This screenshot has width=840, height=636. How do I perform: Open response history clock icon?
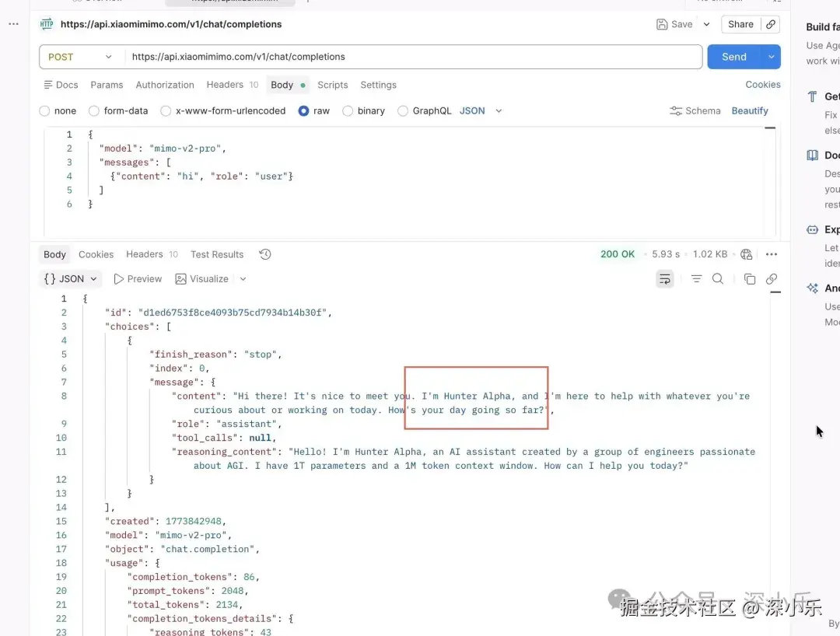(265, 254)
